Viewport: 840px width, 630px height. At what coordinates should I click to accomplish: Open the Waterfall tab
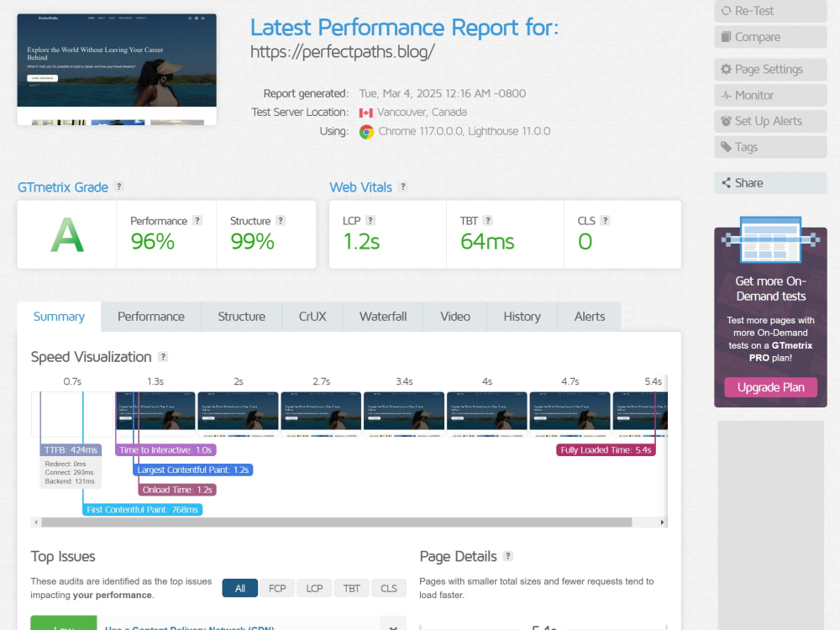(383, 317)
